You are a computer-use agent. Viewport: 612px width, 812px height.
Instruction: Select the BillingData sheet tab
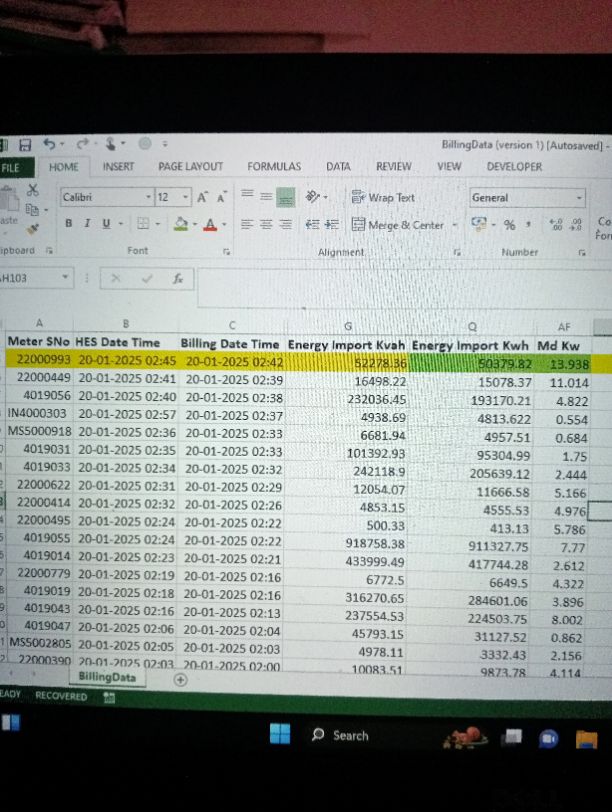(107, 677)
